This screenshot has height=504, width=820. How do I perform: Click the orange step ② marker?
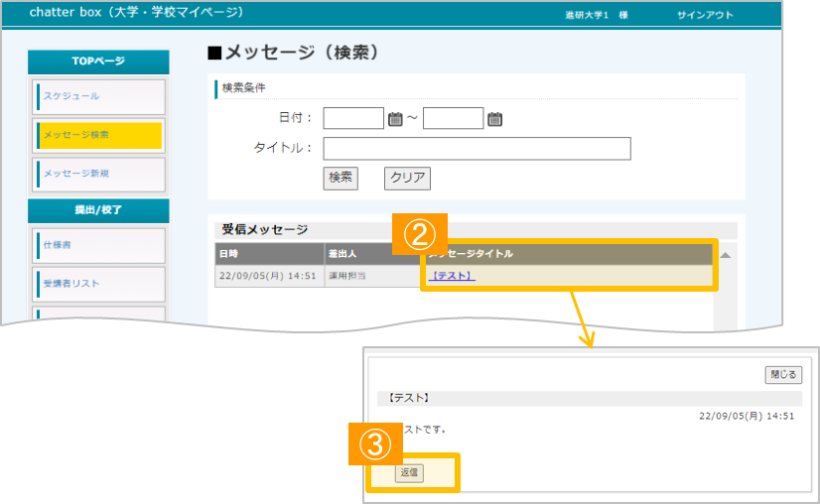tap(420, 235)
